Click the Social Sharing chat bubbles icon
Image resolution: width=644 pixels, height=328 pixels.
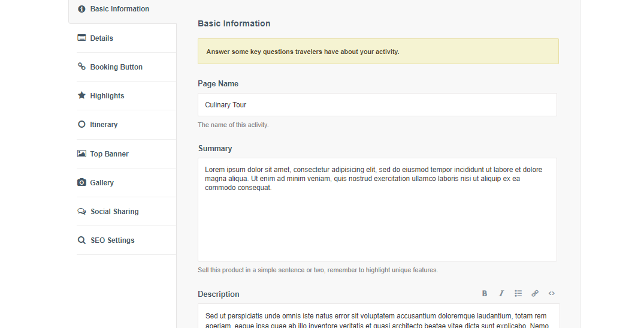point(81,211)
